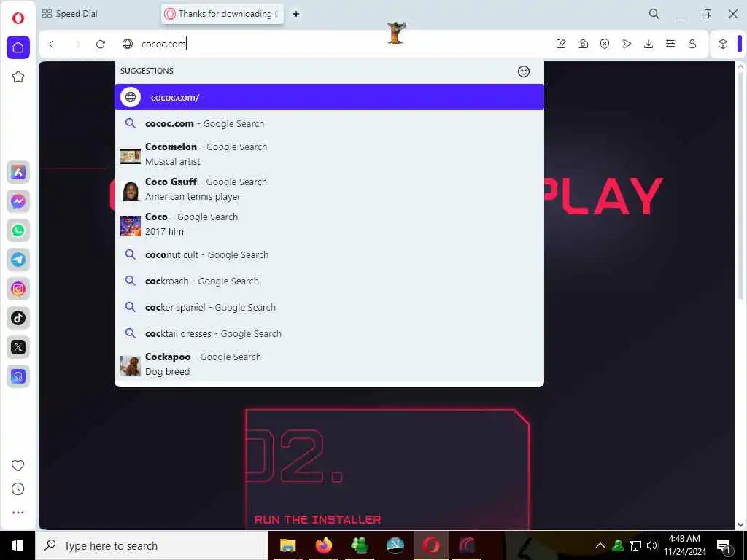Switch to the Speed Dial tab
The image size is (747, 560).
[x=69, y=14]
